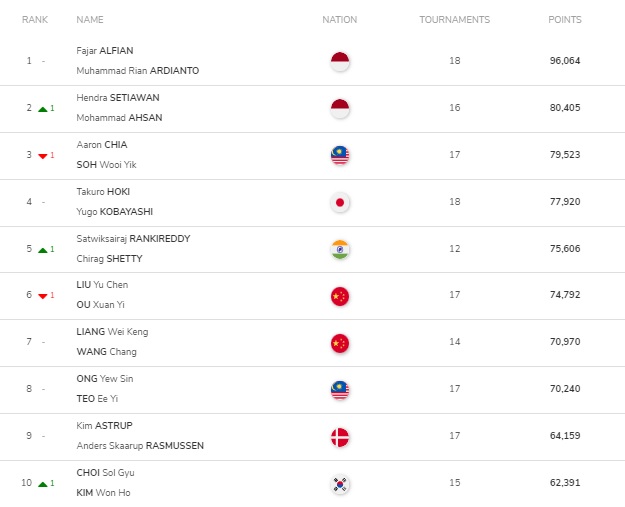
Task: Click Malaysia flag icon next to Aaron Chia
Action: tap(340, 155)
